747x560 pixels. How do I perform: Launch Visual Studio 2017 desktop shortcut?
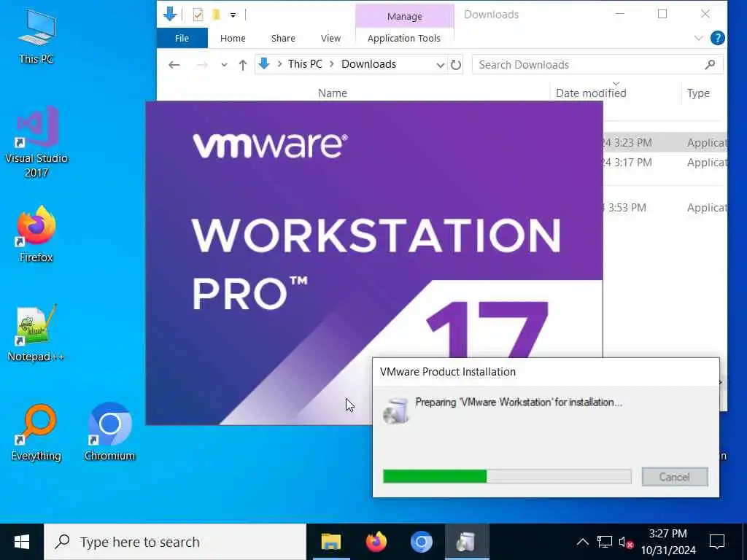coord(36,141)
